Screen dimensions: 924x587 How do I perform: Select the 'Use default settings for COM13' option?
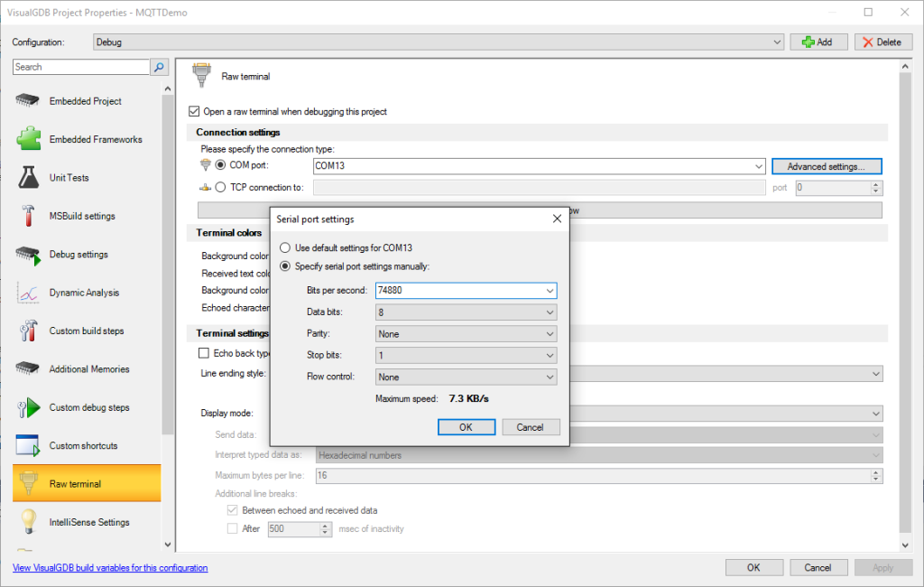click(x=285, y=247)
